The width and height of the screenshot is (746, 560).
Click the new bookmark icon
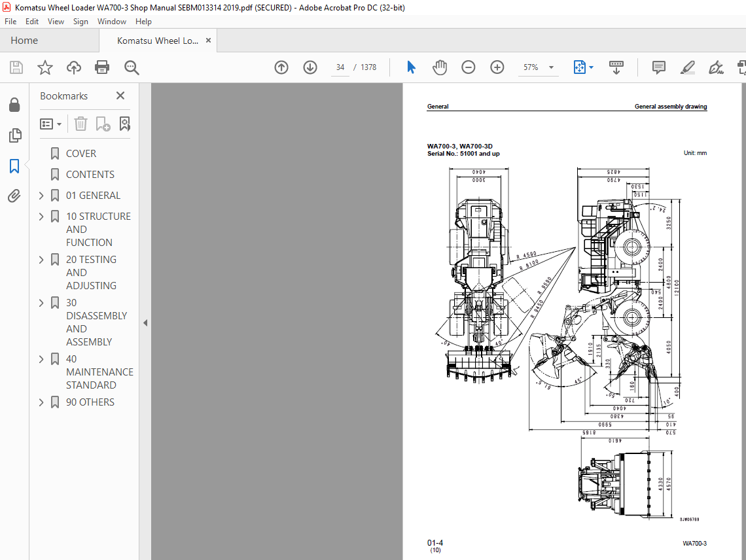tap(103, 124)
